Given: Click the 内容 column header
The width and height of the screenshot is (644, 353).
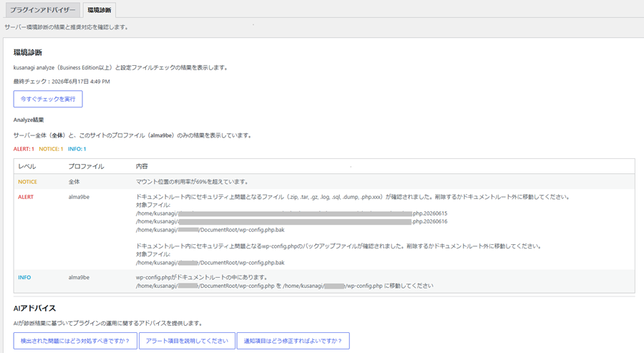Looking at the screenshot, I should pos(142,166).
